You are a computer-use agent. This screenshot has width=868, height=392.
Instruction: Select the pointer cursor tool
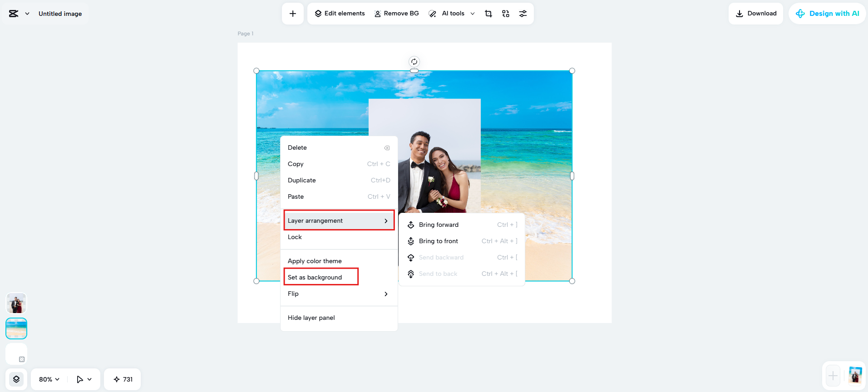pos(80,379)
